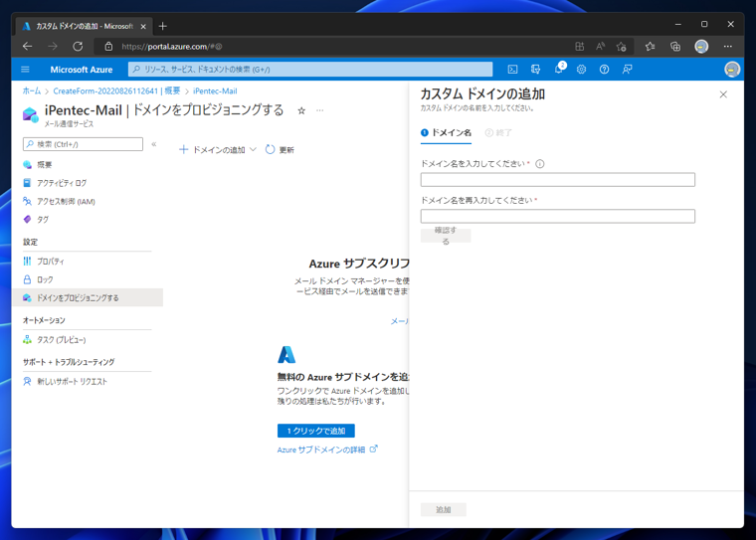
Task: Open the Azure portal hamburger menu
Action: pos(25,70)
